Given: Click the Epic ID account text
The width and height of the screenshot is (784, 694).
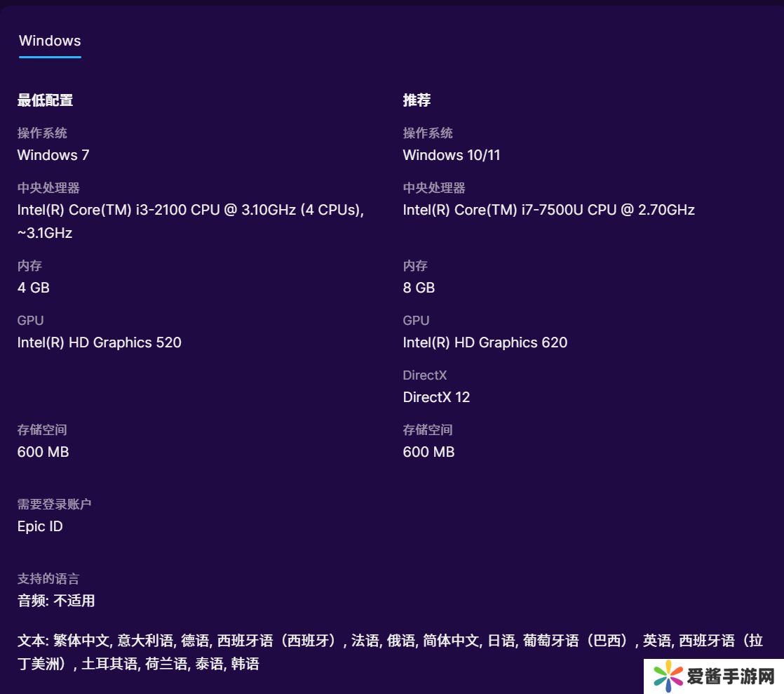Looking at the screenshot, I should coord(40,526).
